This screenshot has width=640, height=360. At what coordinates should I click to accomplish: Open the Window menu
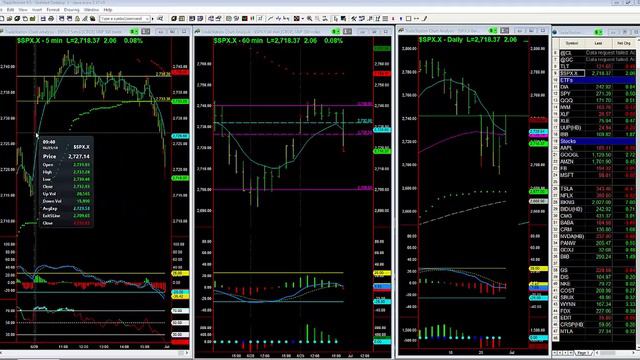pos(91,9)
